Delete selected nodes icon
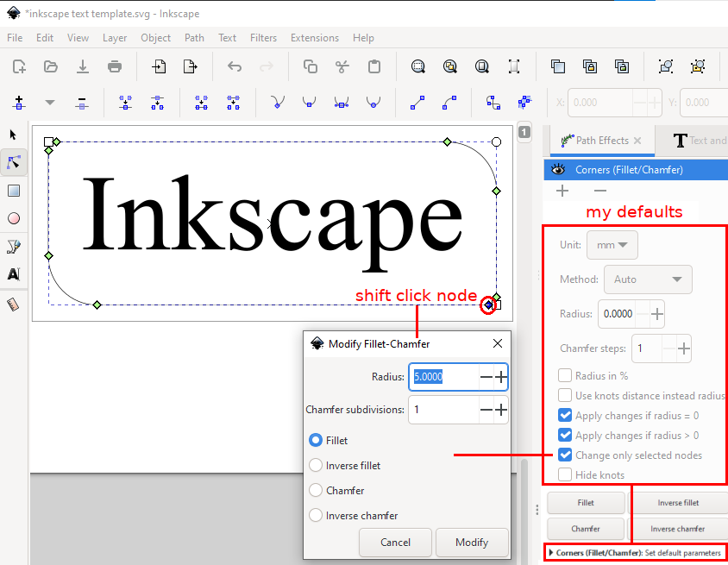 [82, 103]
